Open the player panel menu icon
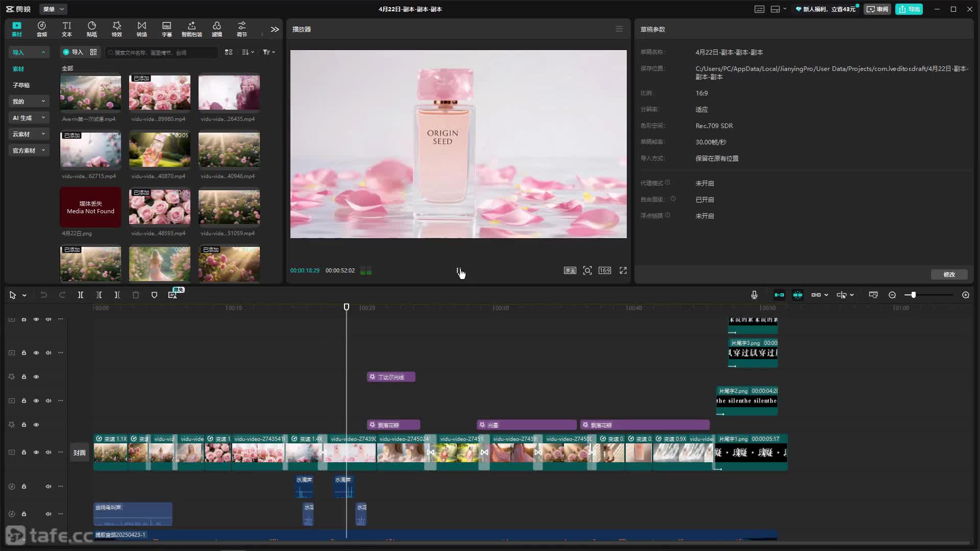 tap(619, 29)
